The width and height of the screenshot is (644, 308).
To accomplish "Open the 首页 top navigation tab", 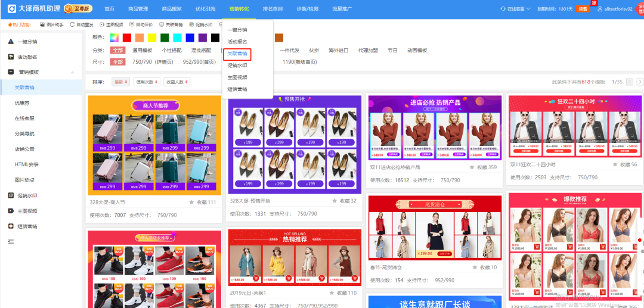I will pos(109,8).
